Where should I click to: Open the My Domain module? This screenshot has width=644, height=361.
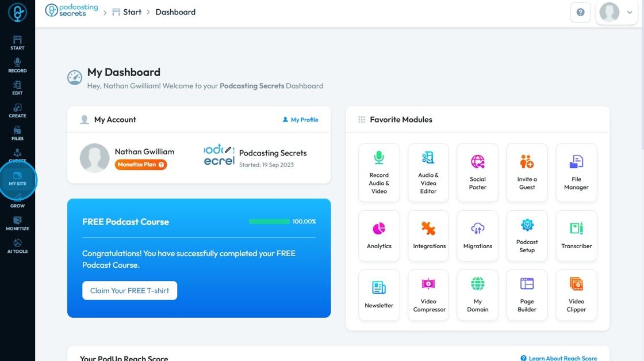click(x=477, y=295)
